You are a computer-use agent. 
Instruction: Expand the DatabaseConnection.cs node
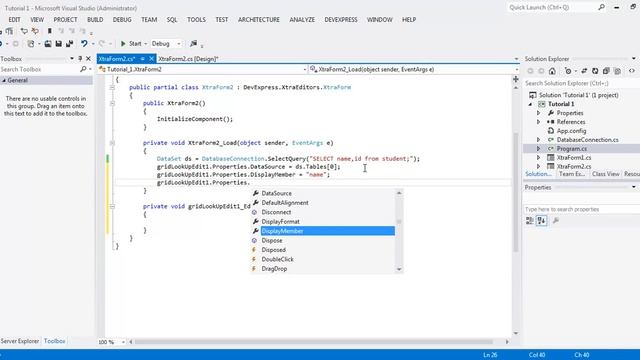pyautogui.click(x=538, y=140)
